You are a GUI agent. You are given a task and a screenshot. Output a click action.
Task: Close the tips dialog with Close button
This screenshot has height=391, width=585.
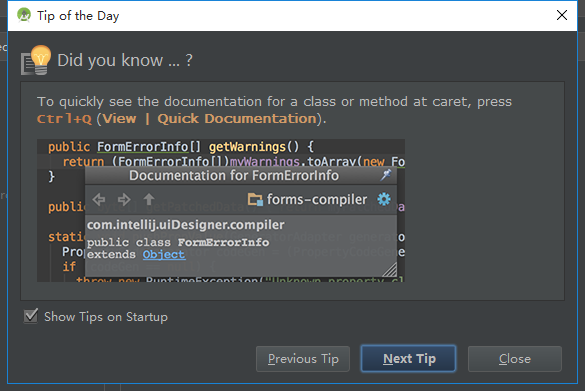[x=514, y=359]
